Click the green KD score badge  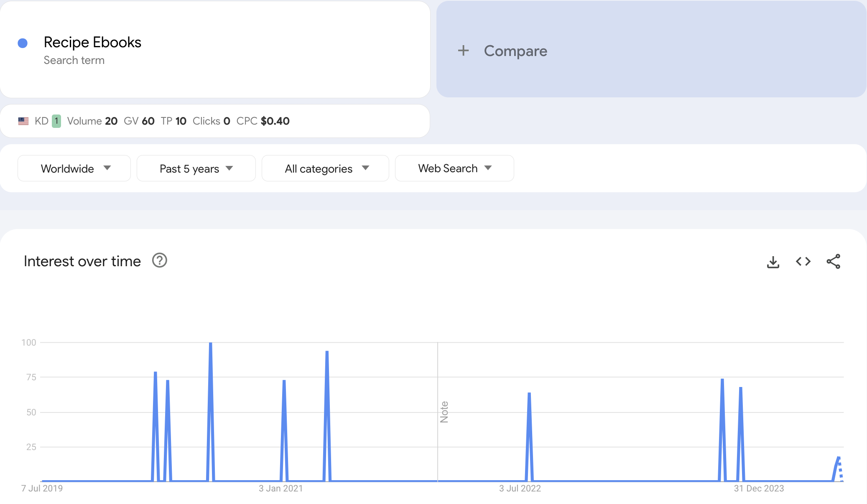(x=56, y=121)
